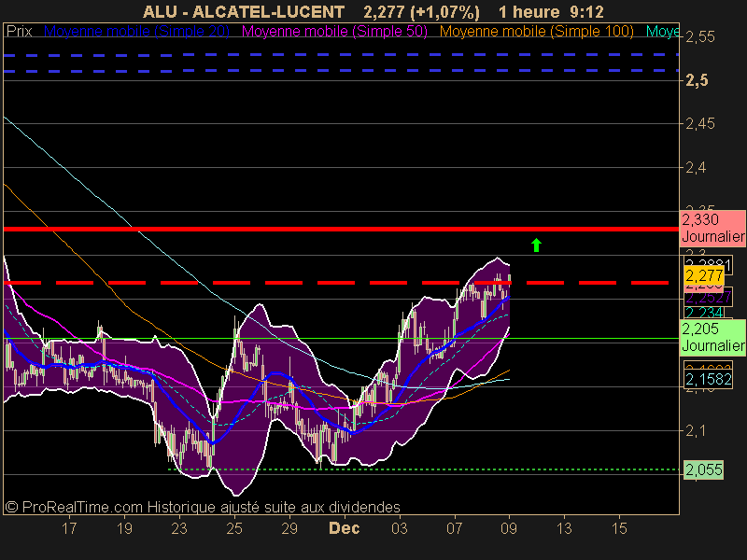Click the '17' date on time axis
The image size is (747, 560).
69,528
